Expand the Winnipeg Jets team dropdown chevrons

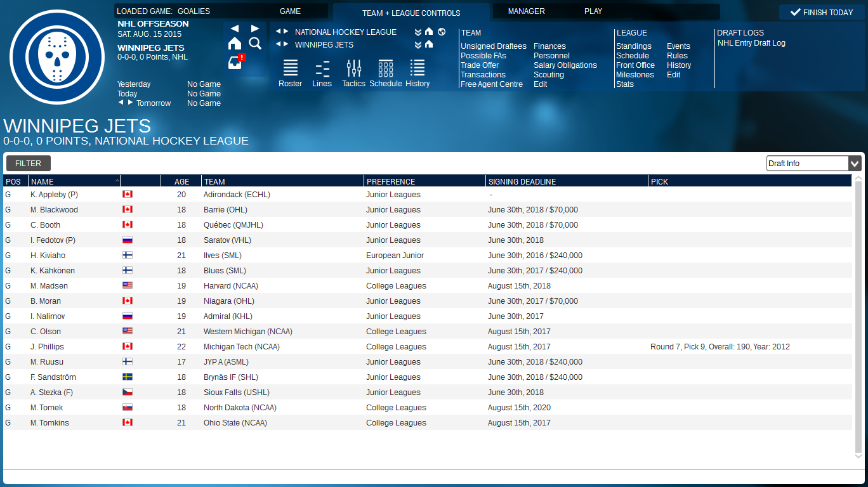pyautogui.click(x=418, y=45)
